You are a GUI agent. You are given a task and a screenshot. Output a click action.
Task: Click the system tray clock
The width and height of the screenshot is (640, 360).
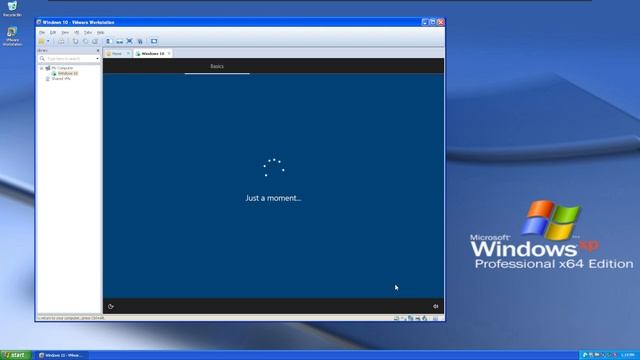tap(627, 355)
